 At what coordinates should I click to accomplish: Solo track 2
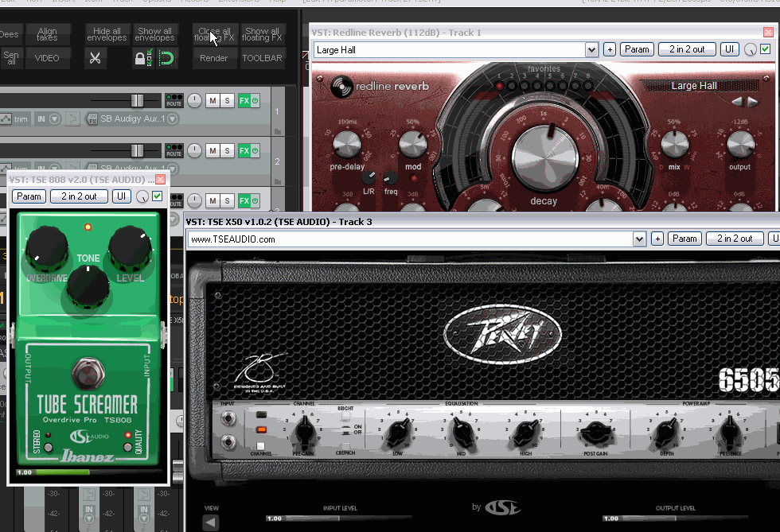tap(228, 150)
